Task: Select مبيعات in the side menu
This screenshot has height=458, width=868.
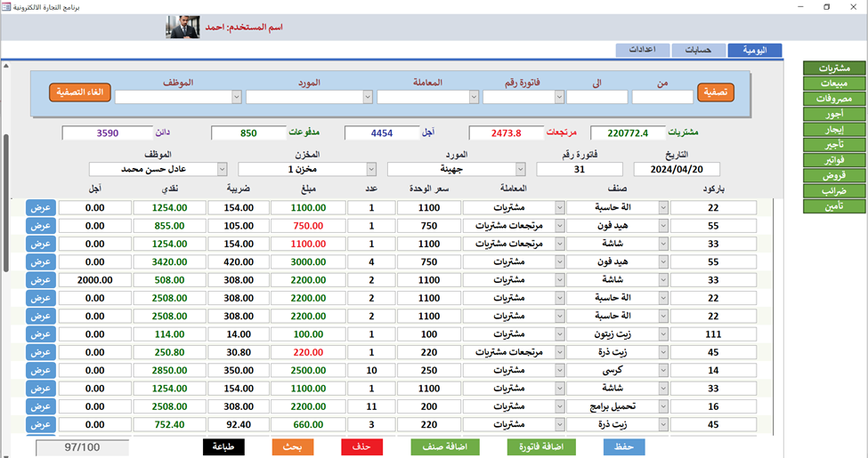Action: click(x=834, y=84)
